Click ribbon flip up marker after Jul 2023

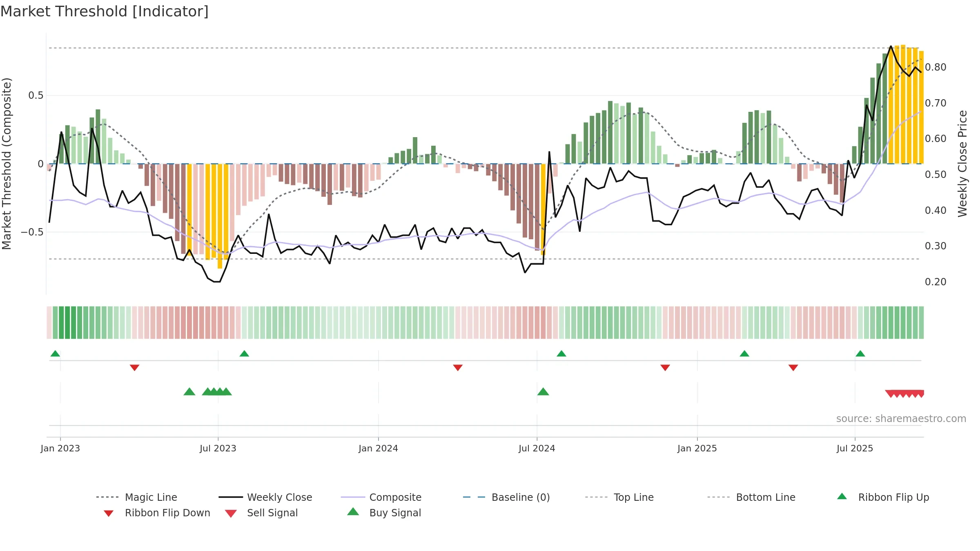(x=244, y=353)
